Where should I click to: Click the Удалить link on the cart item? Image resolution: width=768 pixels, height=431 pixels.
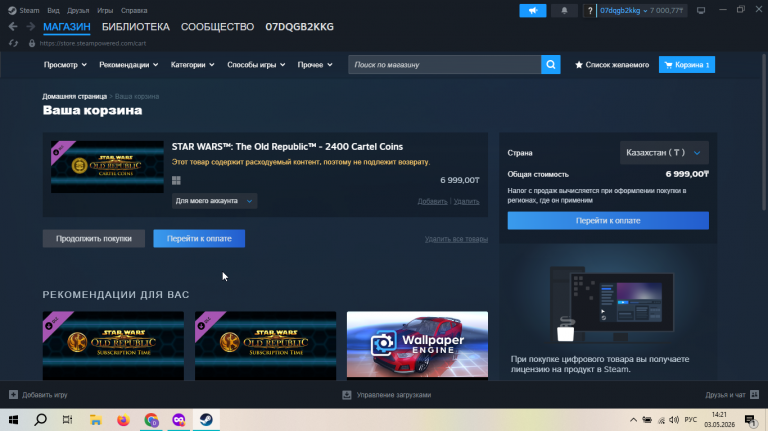466,201
